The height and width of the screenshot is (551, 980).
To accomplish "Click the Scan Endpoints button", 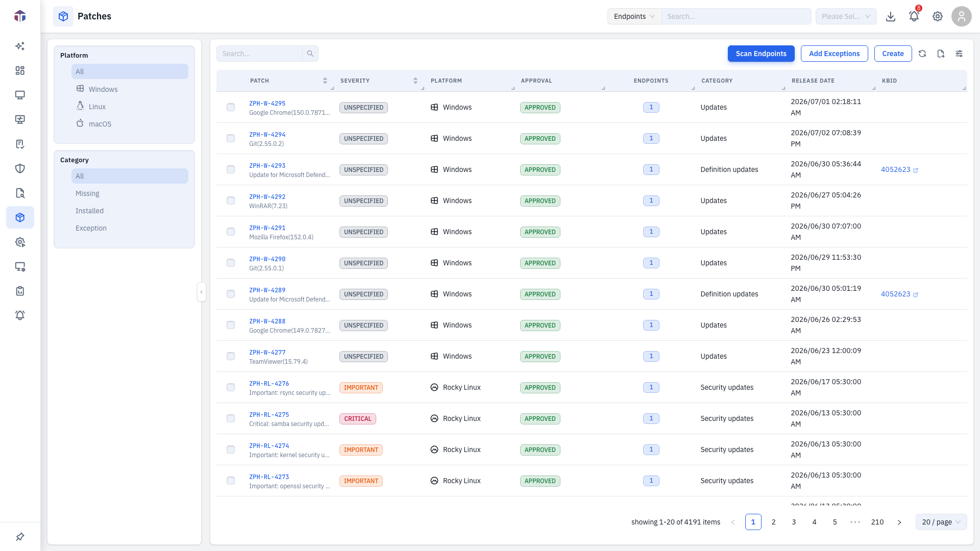I will [x=761, y=54].
